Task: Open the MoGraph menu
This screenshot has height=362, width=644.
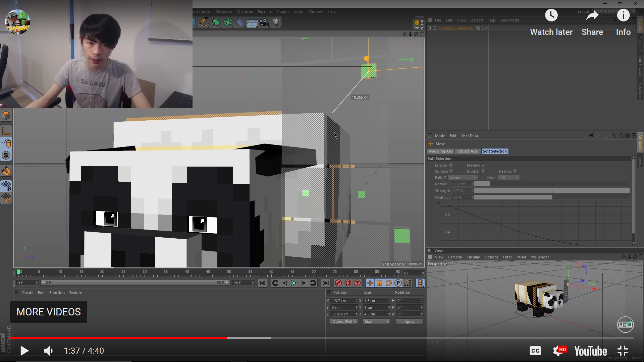Action: point(224,11)
